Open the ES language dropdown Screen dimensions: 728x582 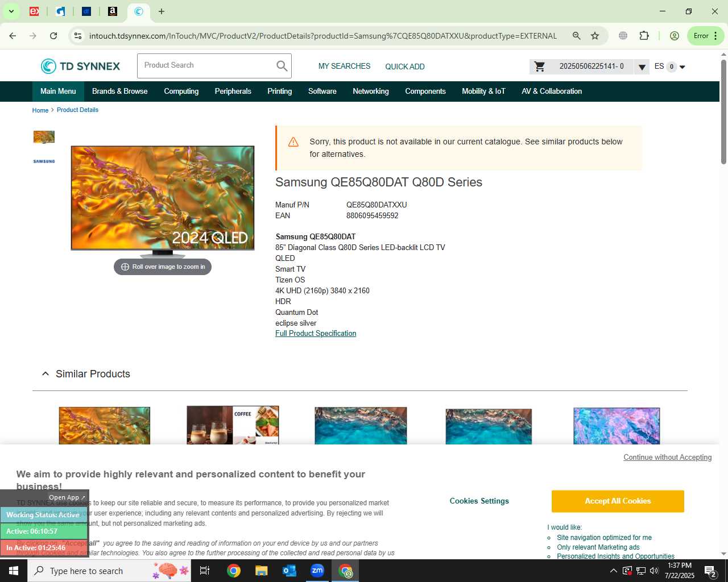click(670, 66)
